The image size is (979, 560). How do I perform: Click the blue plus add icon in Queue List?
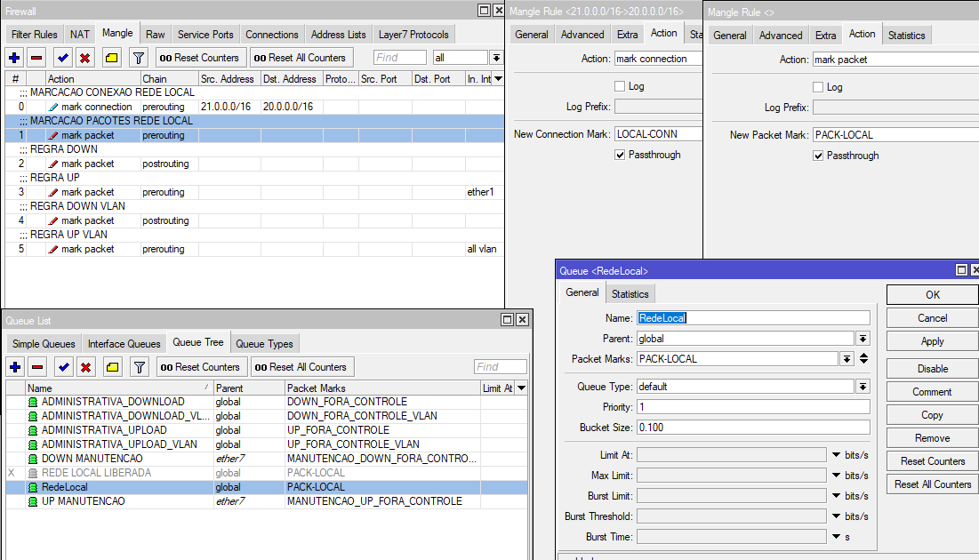click(x=15, y=367)
